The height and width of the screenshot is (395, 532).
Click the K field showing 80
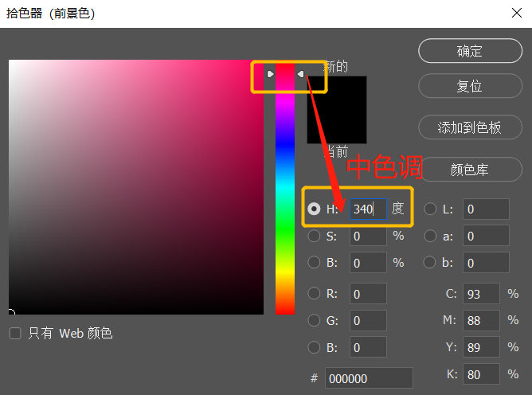click(x=481, y=374)
